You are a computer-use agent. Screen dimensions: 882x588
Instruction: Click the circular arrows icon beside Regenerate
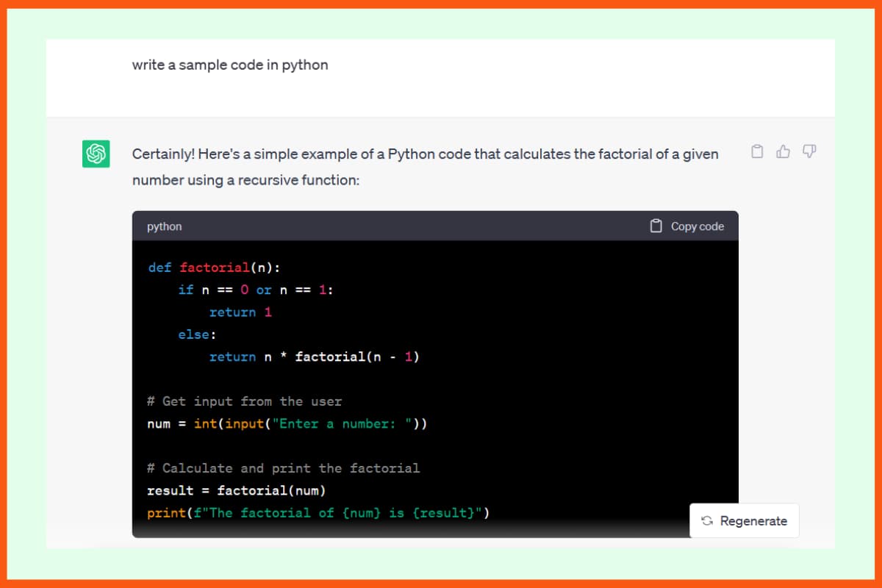pyautogui.click(x=707, y=521)
